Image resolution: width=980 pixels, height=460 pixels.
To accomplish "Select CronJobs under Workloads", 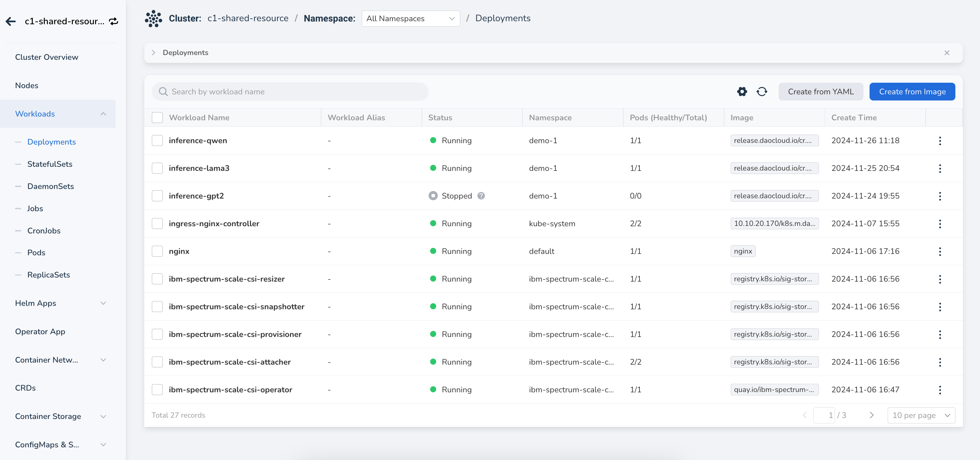I will [x=44, y=231].
